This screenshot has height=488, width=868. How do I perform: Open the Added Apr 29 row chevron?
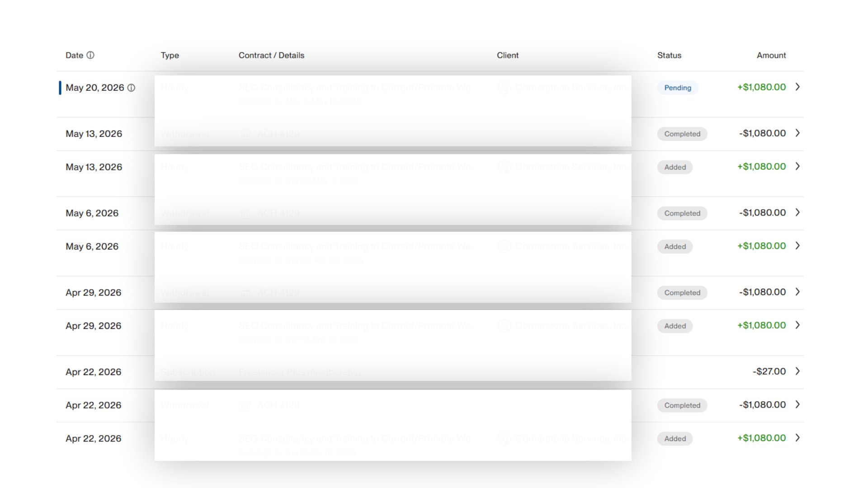[797, 325]
